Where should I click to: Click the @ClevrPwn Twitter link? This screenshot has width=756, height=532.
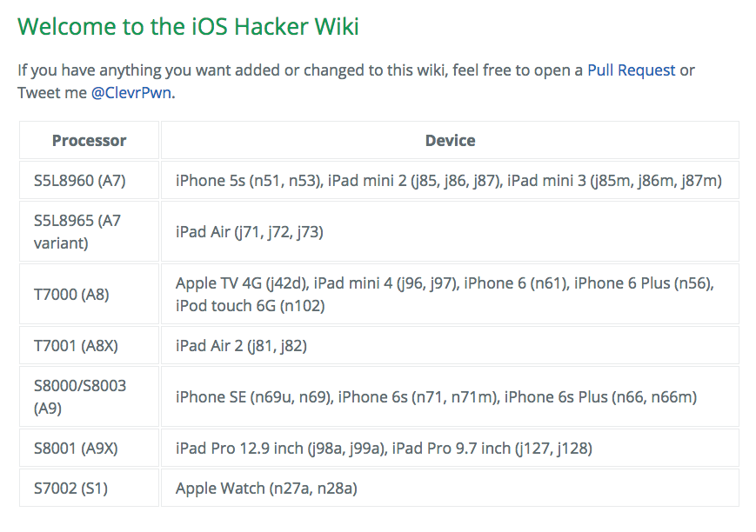pyautogui.click(x=132, y=93)
